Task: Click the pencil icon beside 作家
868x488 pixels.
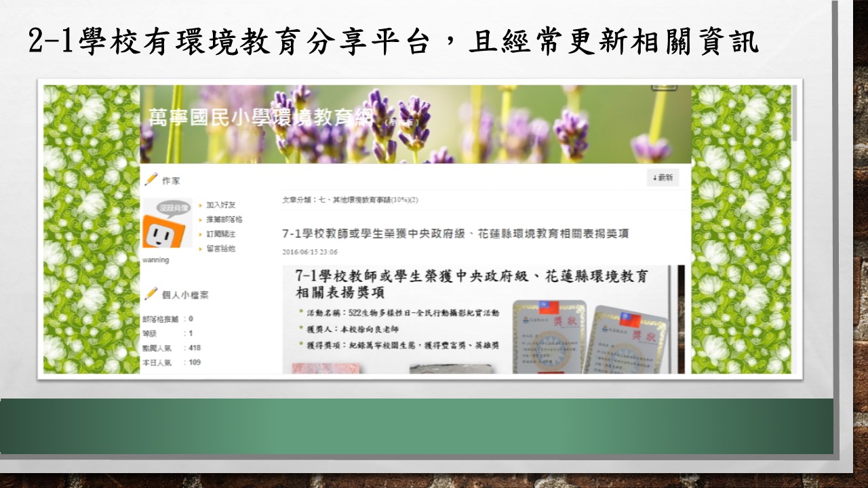Action: click(x=151, y=180)
